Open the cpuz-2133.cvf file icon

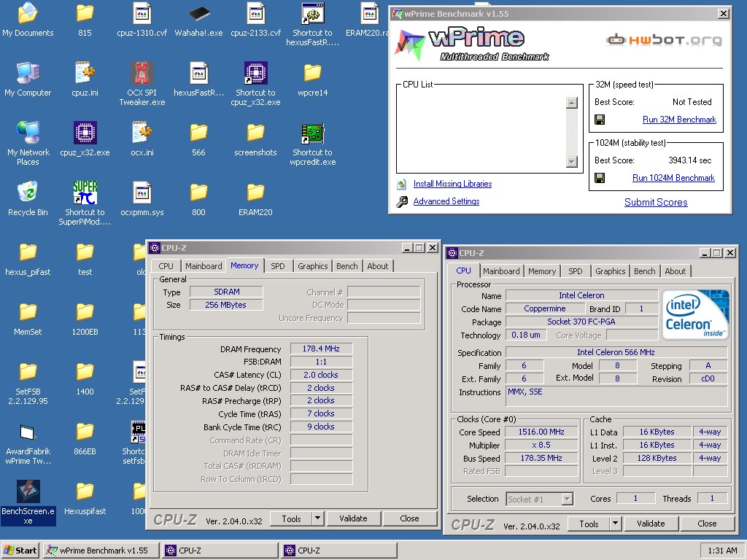coord(256,13)
